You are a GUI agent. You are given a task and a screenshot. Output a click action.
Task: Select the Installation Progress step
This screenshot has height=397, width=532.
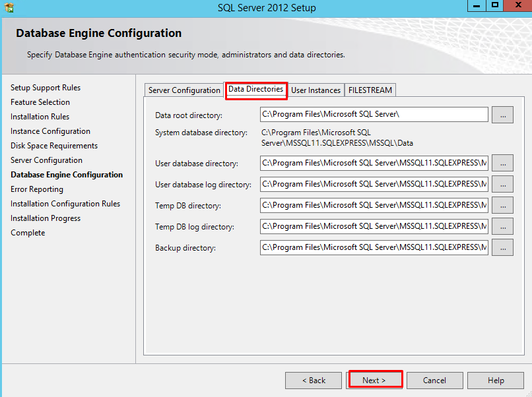46,218
